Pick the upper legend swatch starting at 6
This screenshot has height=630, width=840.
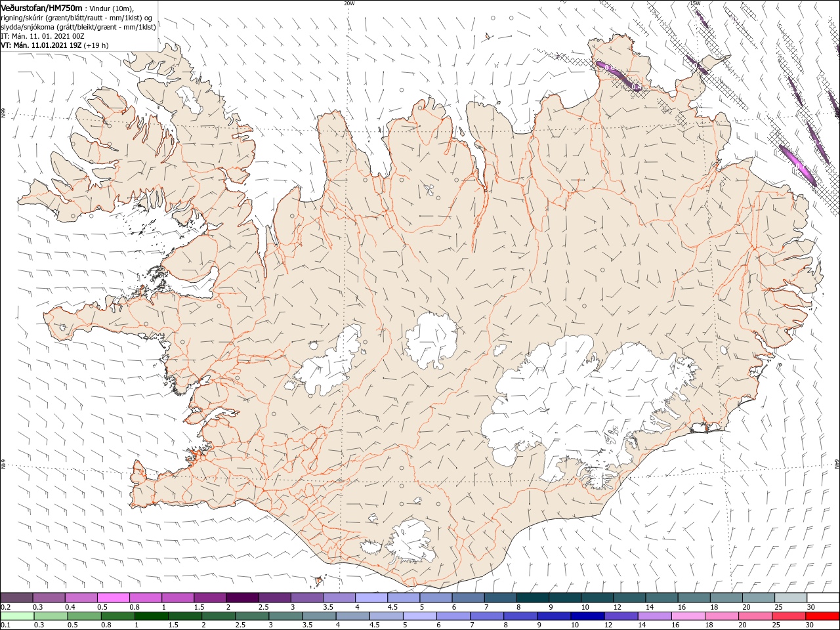(469, 597)
